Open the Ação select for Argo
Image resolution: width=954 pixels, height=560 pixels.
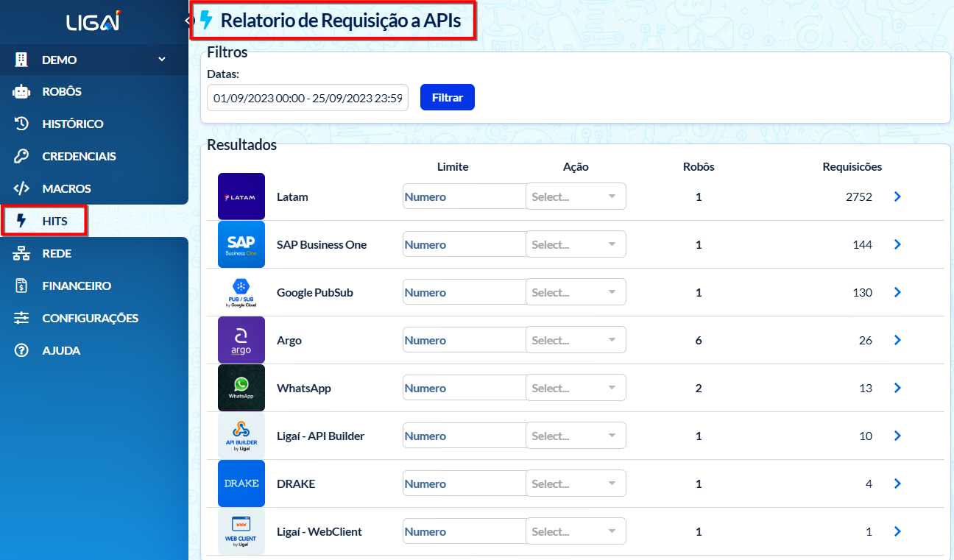click(x=576, y=340)
